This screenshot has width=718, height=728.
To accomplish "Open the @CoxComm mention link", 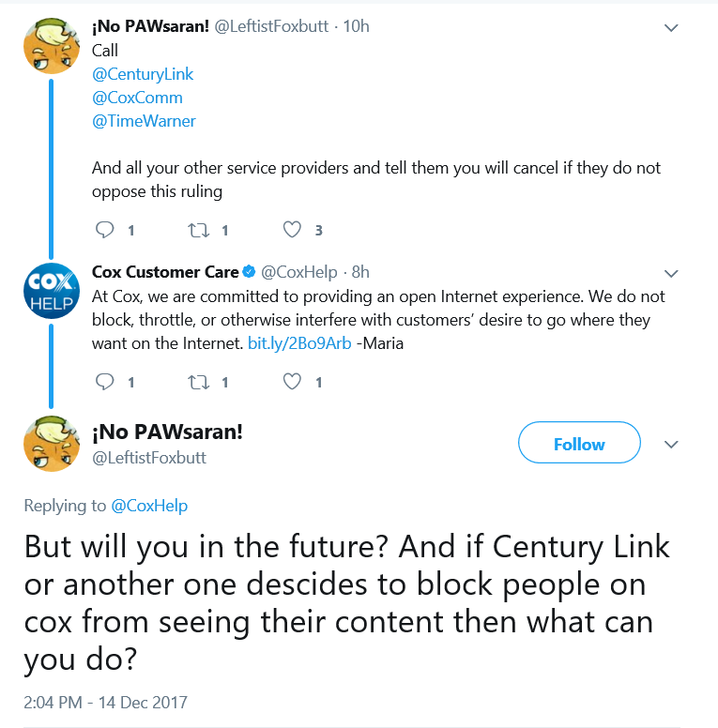I will point(137,98).
